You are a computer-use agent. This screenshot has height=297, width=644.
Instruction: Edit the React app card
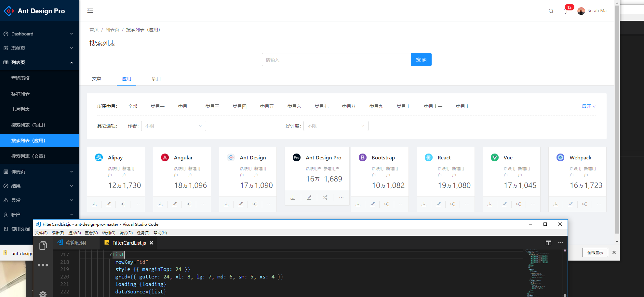pos(438,204)
